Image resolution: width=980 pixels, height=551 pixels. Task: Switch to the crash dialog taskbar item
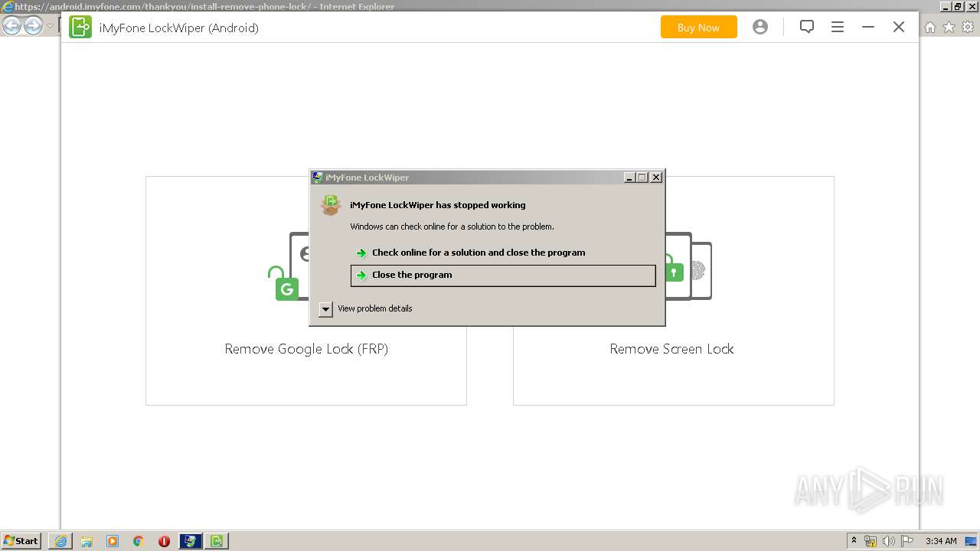191,541
